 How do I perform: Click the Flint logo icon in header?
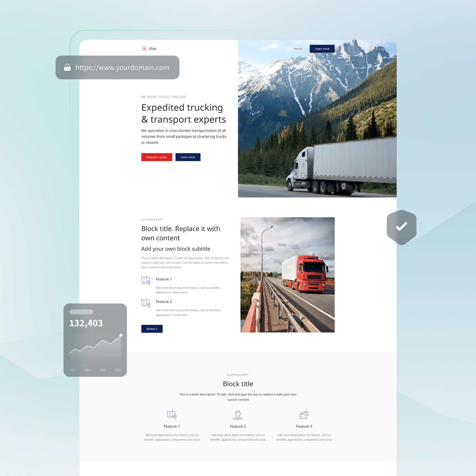(144, 48)
